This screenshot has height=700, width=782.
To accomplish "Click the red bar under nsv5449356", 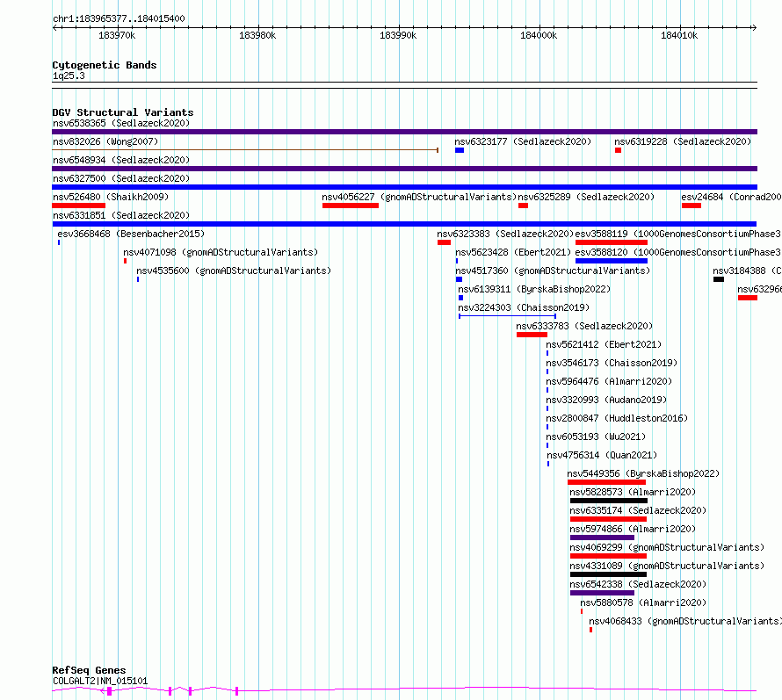I will click(x=606, y=482).
